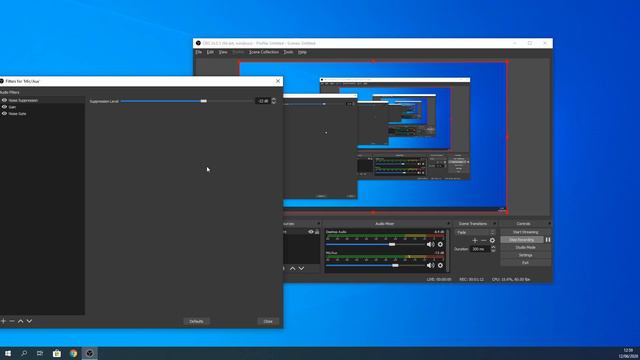This screenshot has height=360, width=640.
Task: Close the Filters for Mic/Aux dialog with the X
Action: (278, 81)
